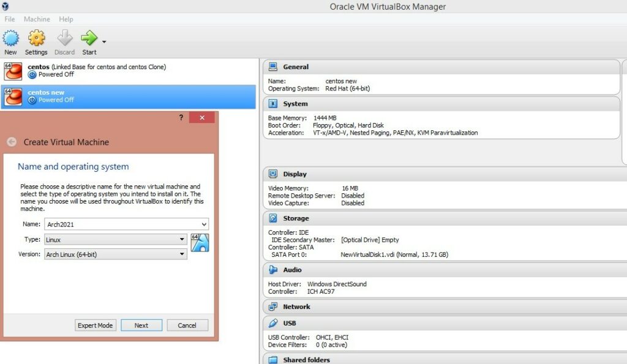Open the Version dropdown showing Arch Linux
This screenshot has height=364, width=627.
tap(116, 254)
